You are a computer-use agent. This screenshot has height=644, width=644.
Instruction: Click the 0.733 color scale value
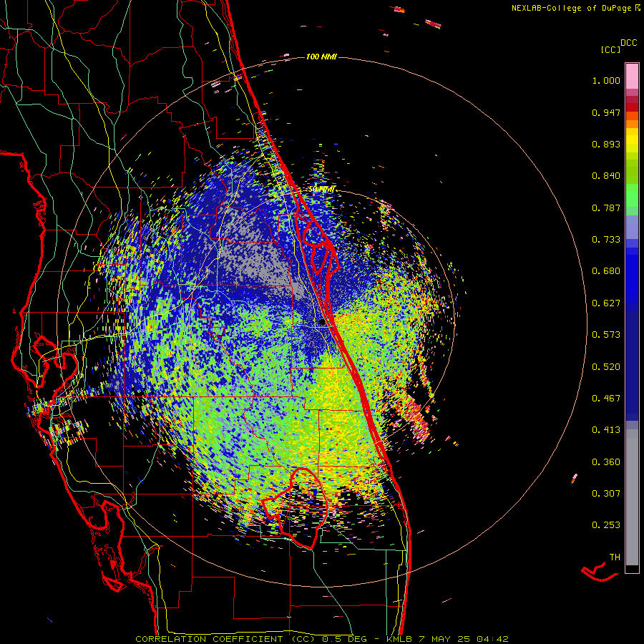606,240
